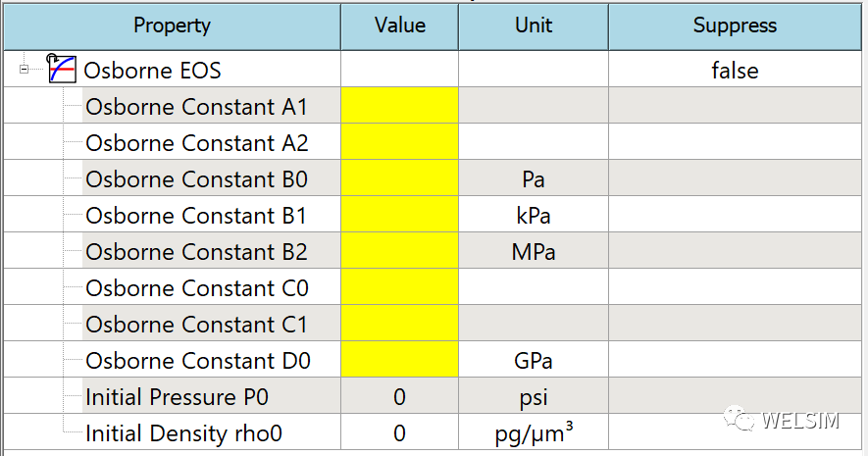Click the Osborne Constant A1 value field

400,105
